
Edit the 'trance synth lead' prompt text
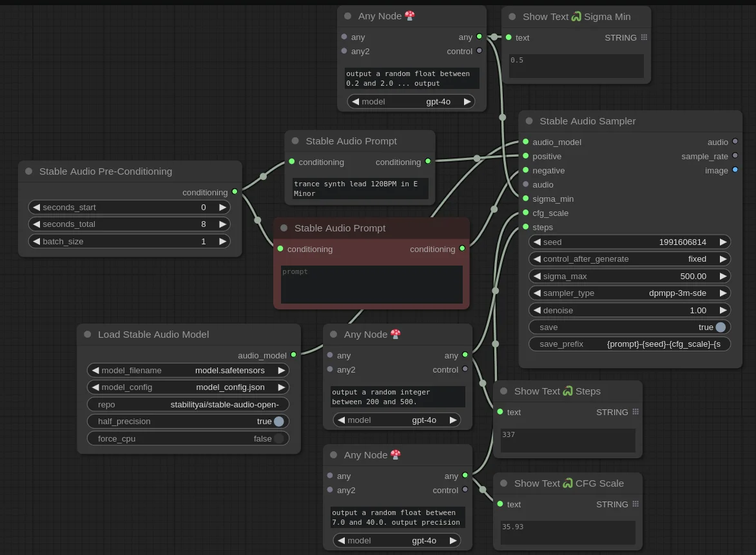(360, 188)
